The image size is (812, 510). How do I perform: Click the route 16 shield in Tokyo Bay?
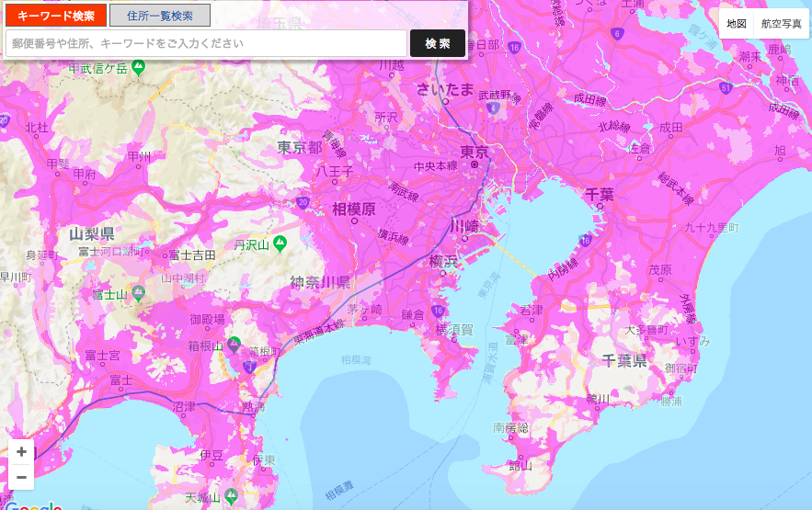point(586,240)
